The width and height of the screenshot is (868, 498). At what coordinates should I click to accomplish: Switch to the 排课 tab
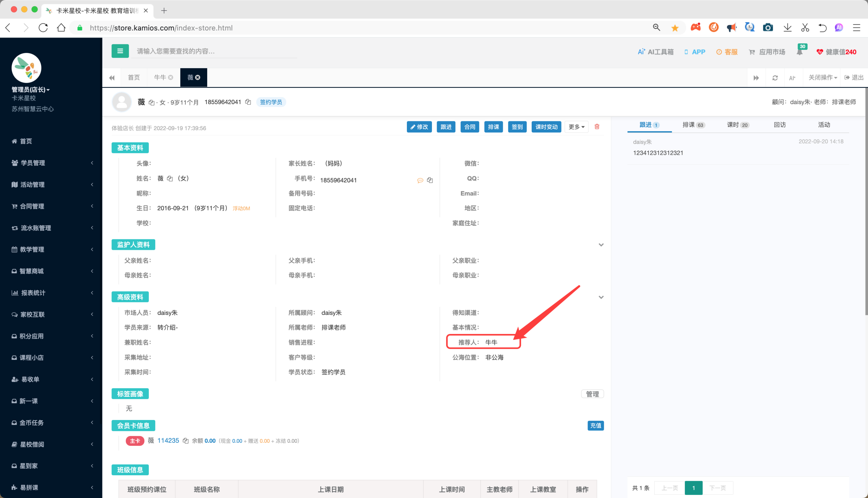pyautogui.click(x=693, y=125)
